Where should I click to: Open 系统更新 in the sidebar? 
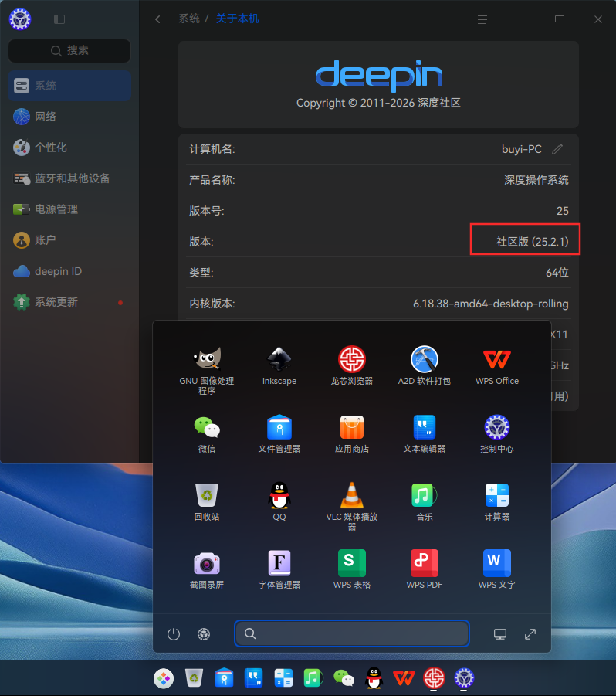coord(69,302)
